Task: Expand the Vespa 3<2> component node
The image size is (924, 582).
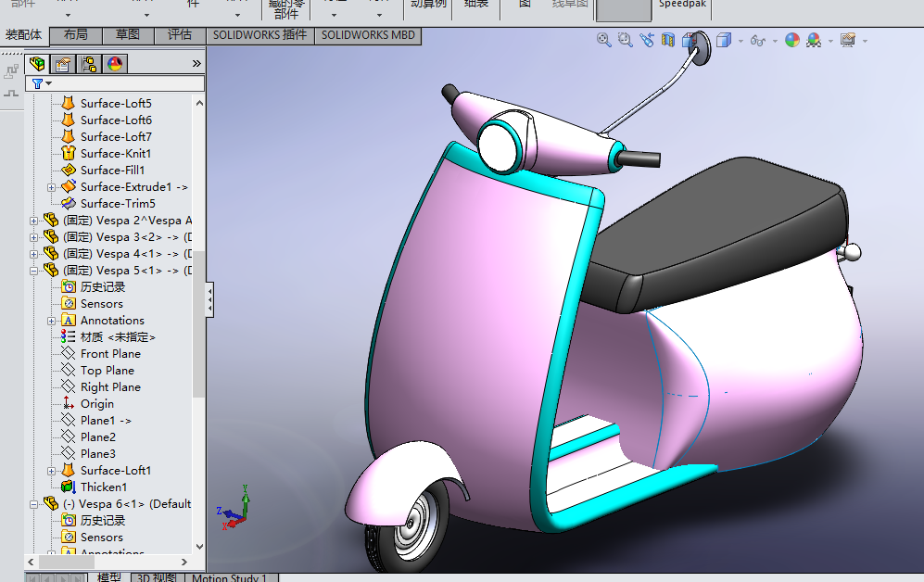Action: pos(33,237)
